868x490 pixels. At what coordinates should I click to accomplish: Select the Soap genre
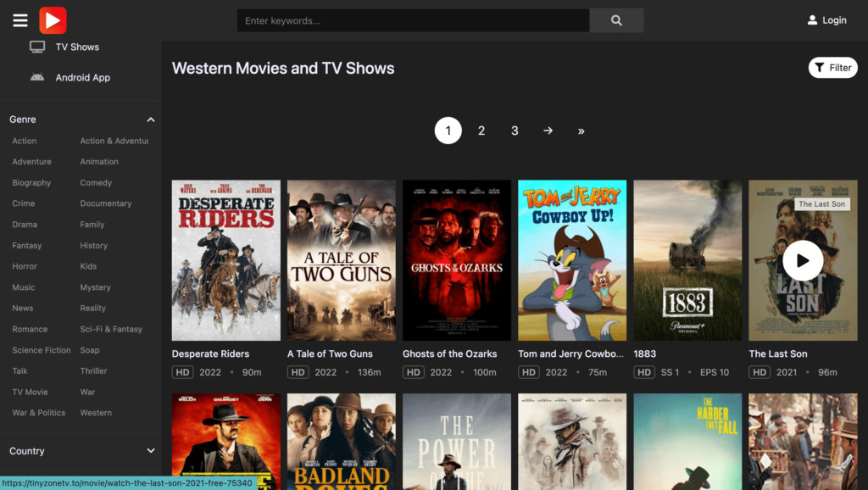pyautogui.click(x=90, y=350)
